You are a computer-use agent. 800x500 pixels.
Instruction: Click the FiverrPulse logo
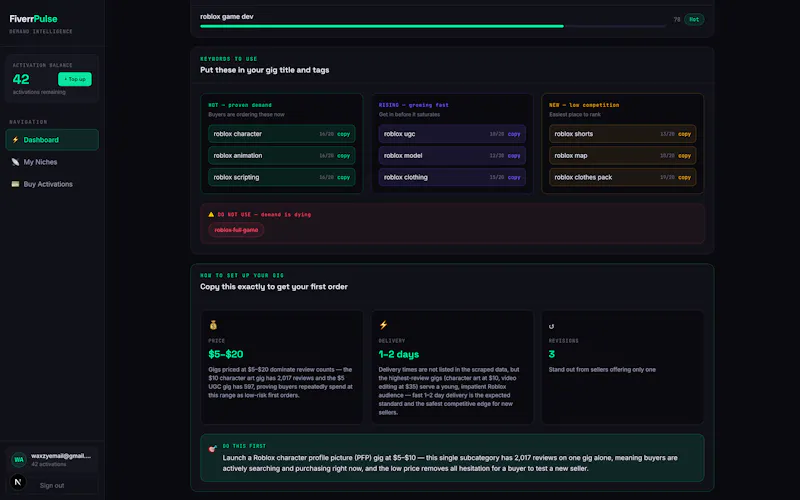click(33, 19)
